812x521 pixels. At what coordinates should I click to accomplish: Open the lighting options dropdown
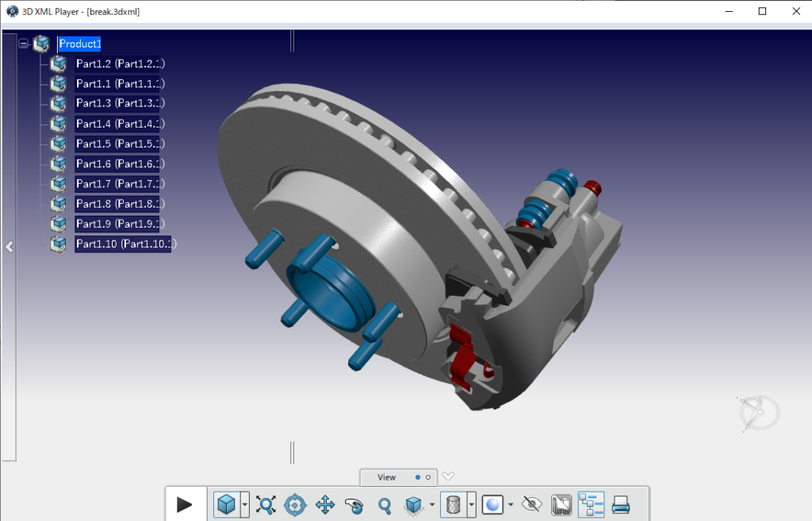pos(510,504)
